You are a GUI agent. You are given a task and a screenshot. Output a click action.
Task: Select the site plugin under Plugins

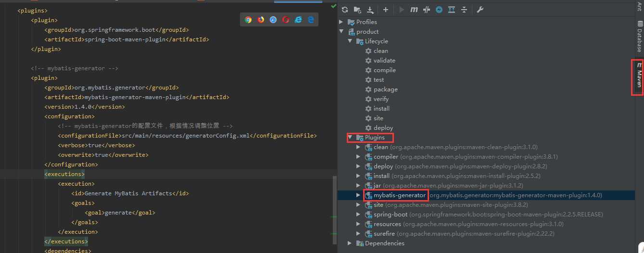486,205
